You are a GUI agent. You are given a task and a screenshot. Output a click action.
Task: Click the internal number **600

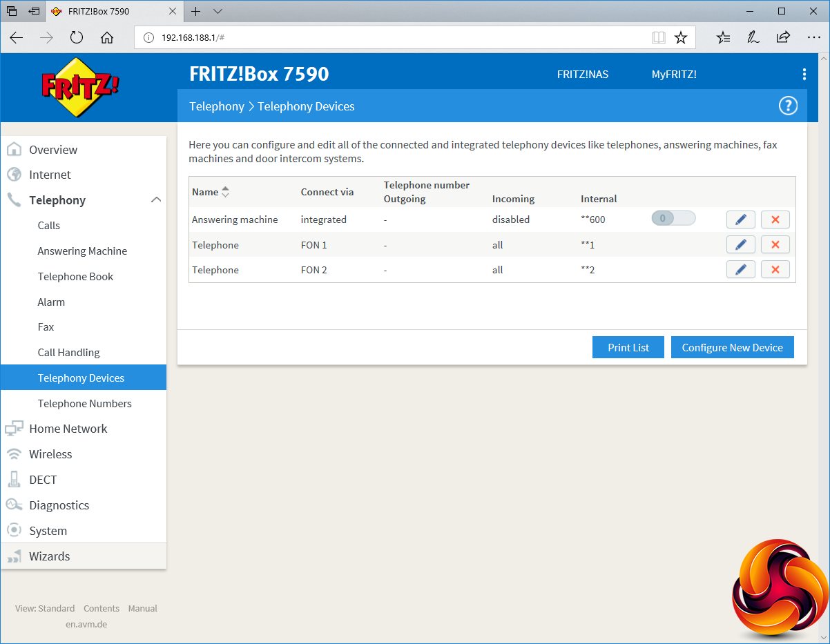point(592,219)
